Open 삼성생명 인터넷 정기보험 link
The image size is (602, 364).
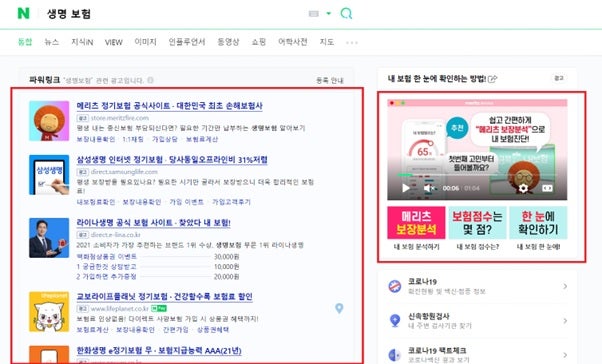[172, 159]
